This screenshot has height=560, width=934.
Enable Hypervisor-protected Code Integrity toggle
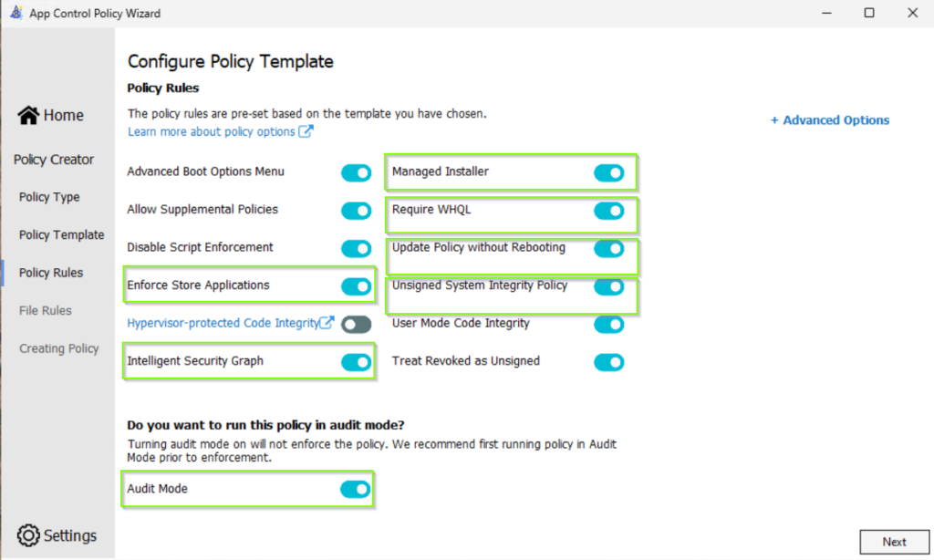[x=356, y=324]
